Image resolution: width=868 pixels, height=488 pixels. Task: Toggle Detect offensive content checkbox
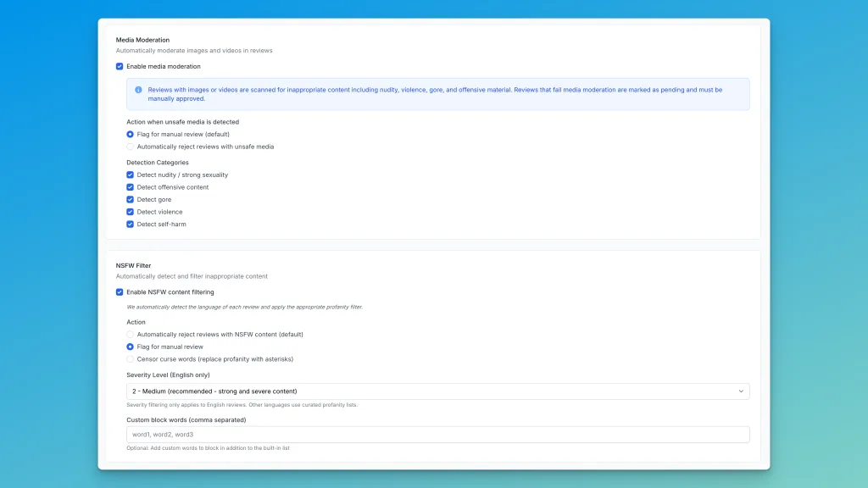click(130, 187)
